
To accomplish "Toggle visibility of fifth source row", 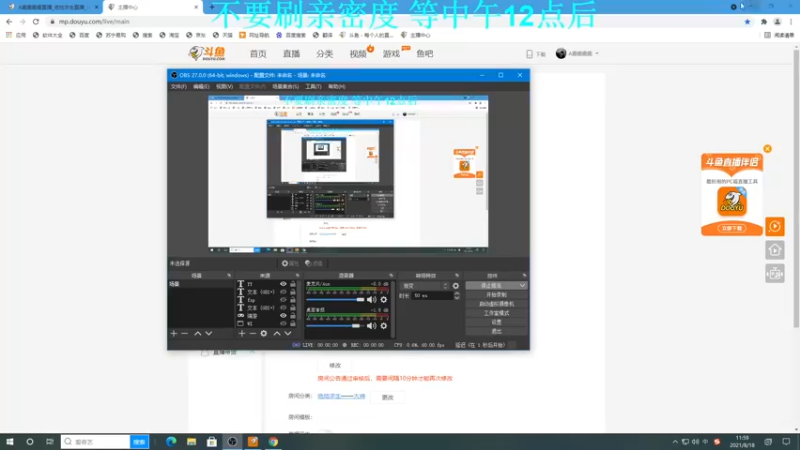I will click(x=283, y=316).
